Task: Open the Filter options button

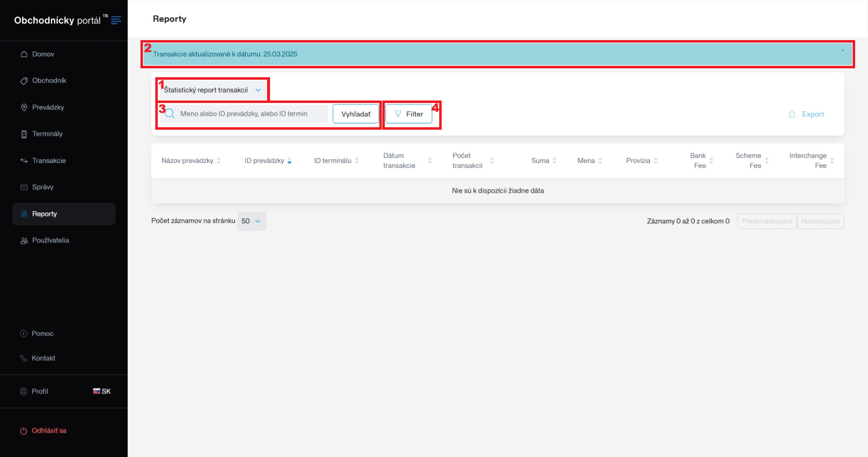Action: coord(409,114)
